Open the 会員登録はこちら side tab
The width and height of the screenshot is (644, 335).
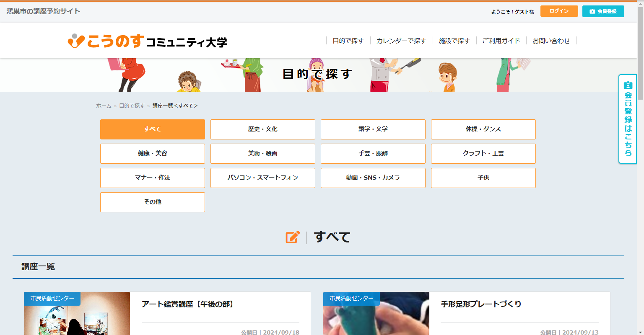(x=627, y=119)
